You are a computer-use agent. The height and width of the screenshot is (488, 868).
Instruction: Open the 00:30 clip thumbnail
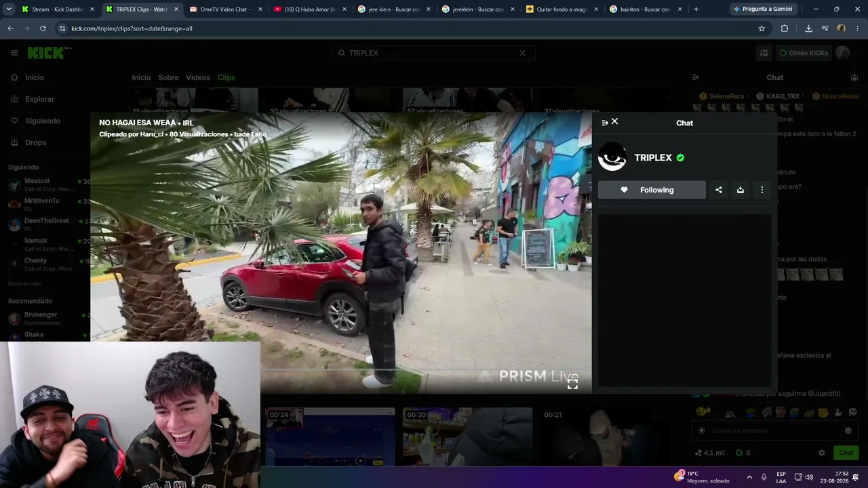click(x=467, y=437)
